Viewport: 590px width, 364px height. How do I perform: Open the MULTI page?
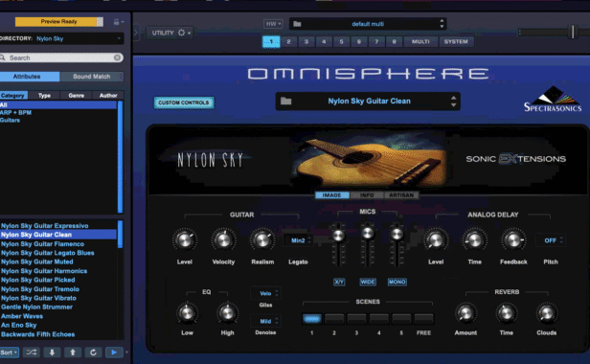[x=420, y=41]
